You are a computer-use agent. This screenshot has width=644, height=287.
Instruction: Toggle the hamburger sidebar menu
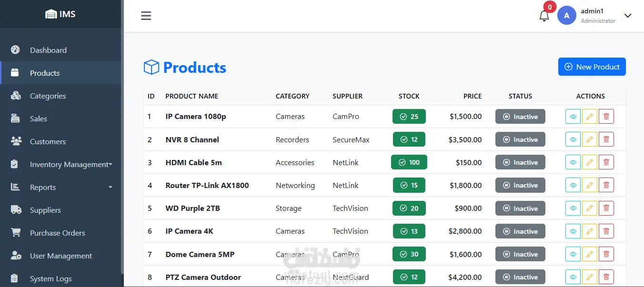pos(146,16)
